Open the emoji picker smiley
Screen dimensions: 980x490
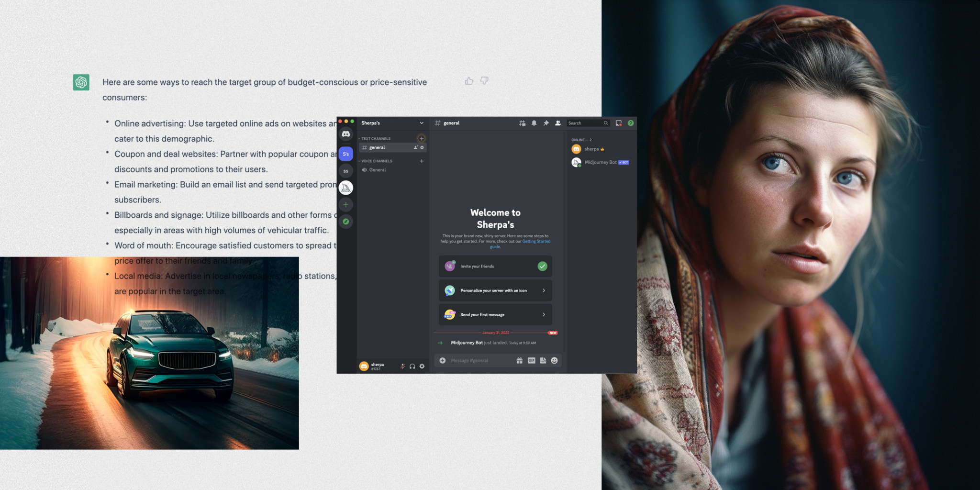(555, 360)
